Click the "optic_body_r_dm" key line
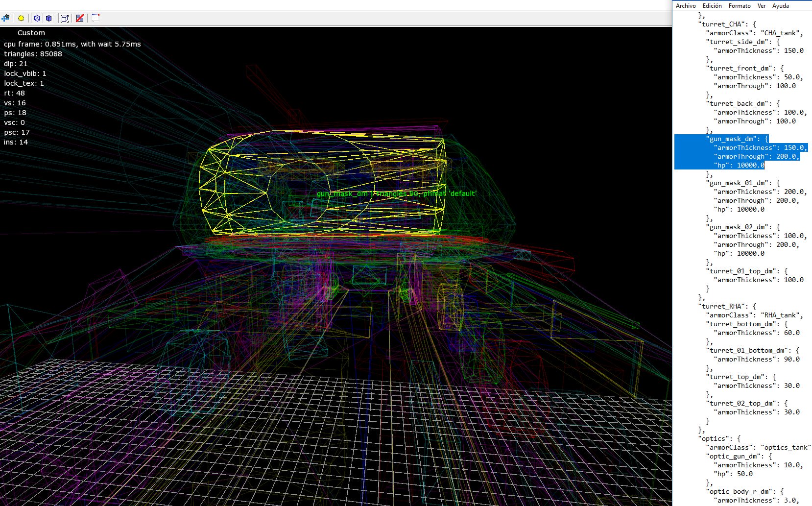Viewport: 812px width, 506px height. (x=745, y=491)
